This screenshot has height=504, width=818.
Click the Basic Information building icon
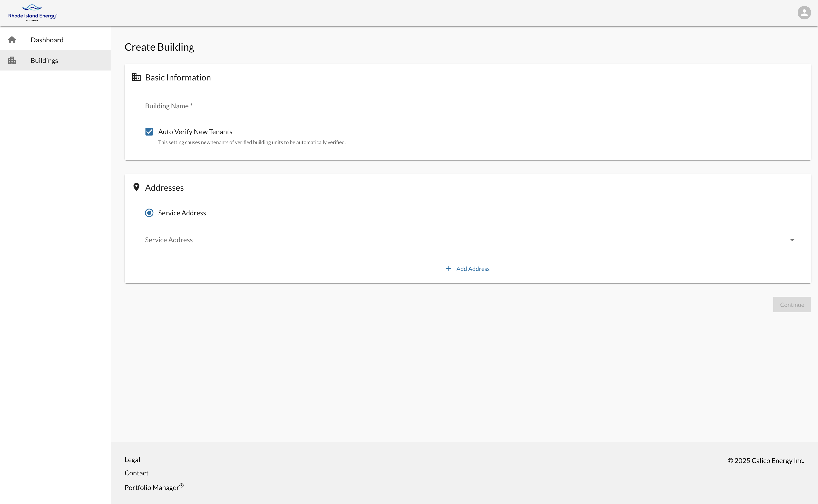pos(136,77)
